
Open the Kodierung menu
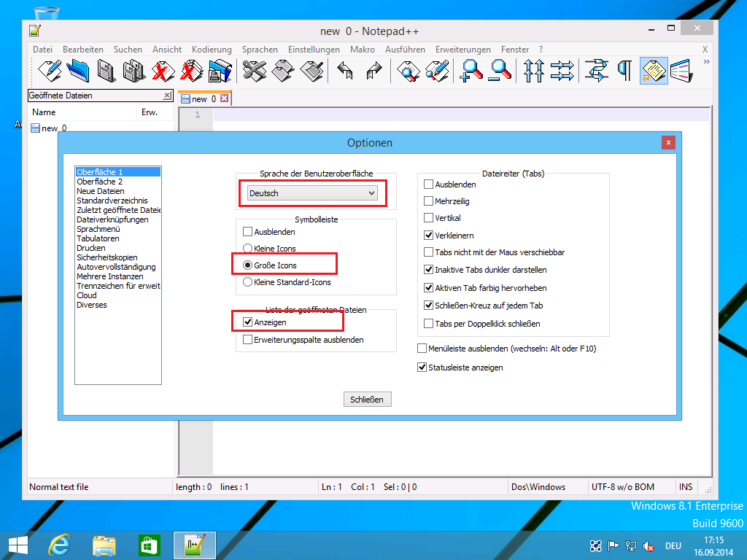[212, 50]
